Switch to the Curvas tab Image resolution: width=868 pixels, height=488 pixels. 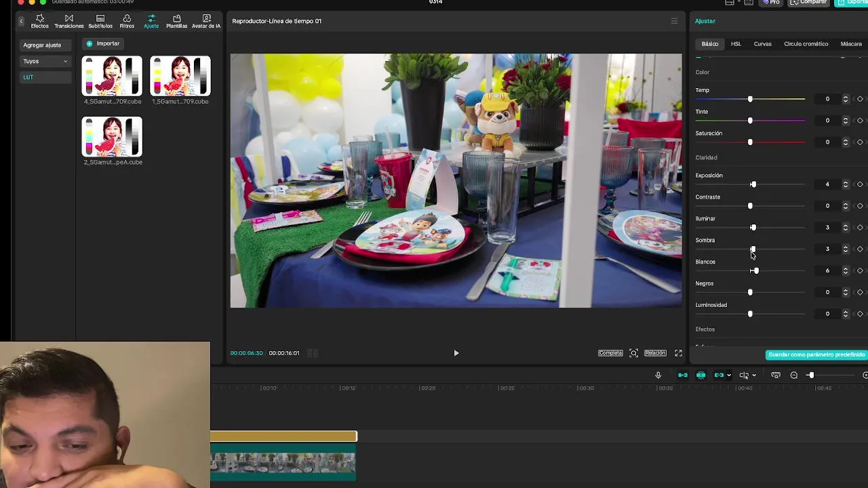point(763,44)
